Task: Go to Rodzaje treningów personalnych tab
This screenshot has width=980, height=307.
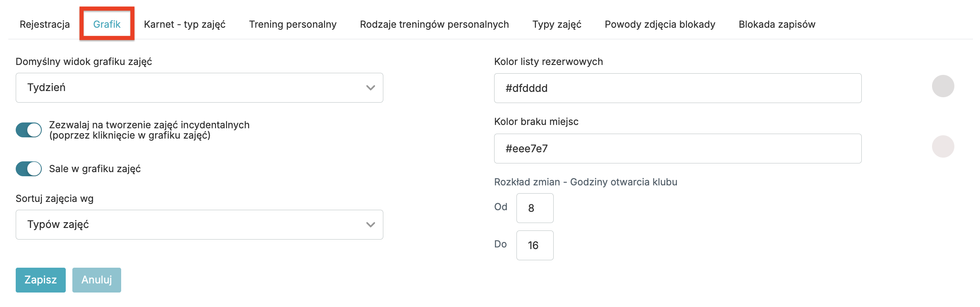Action: tap(434, 24)
